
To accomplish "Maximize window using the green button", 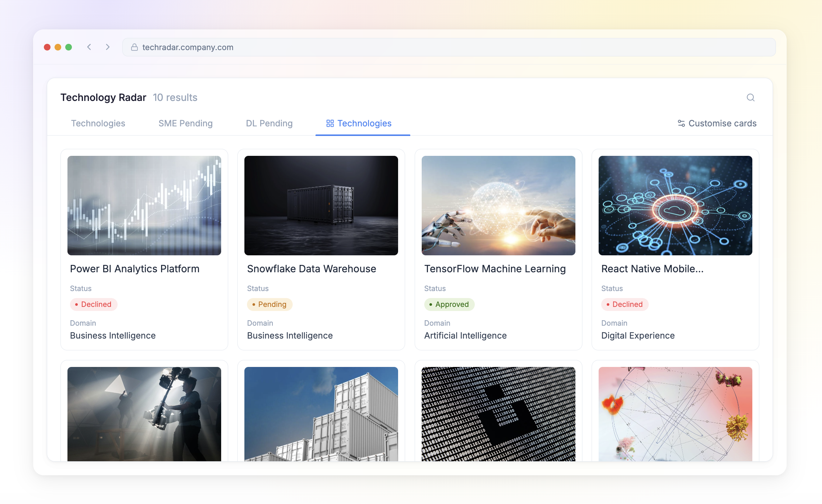I will coord(69,47).
